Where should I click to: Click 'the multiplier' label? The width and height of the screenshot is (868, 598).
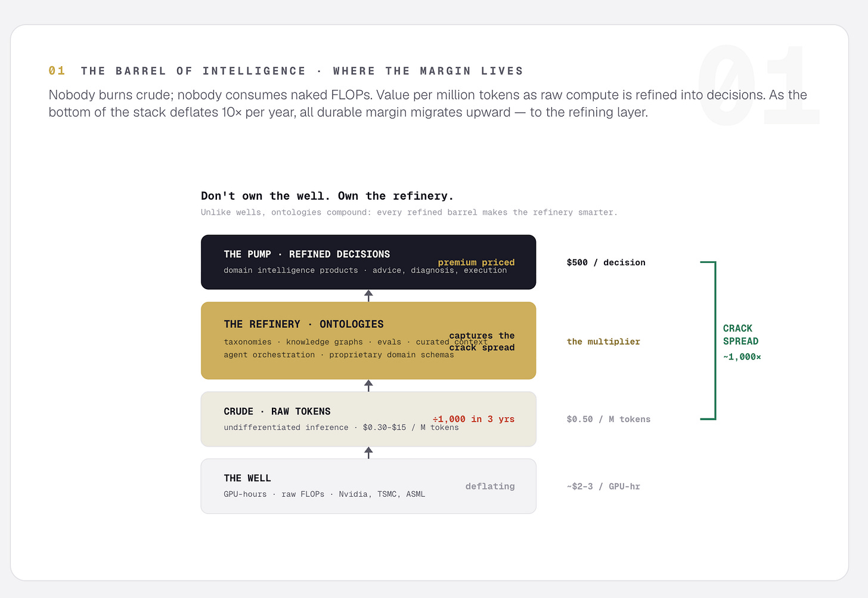click(603, 342)
